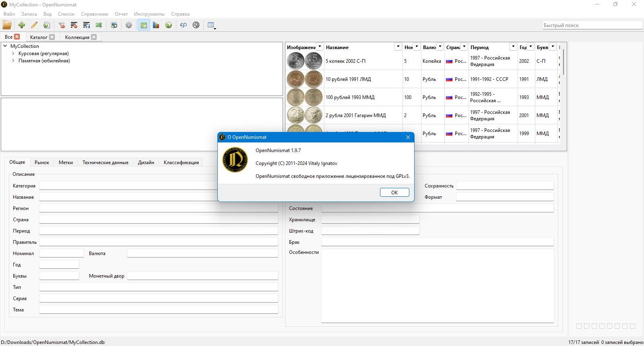644x346 pixels.
Task: Switch to the Классификация details tab
Action: [181, 162]
